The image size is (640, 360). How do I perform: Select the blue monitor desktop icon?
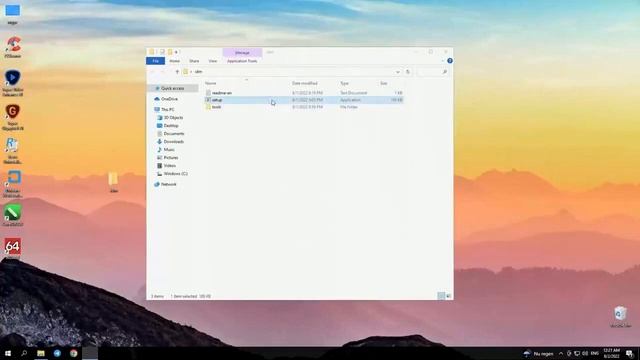pos(13,13)
